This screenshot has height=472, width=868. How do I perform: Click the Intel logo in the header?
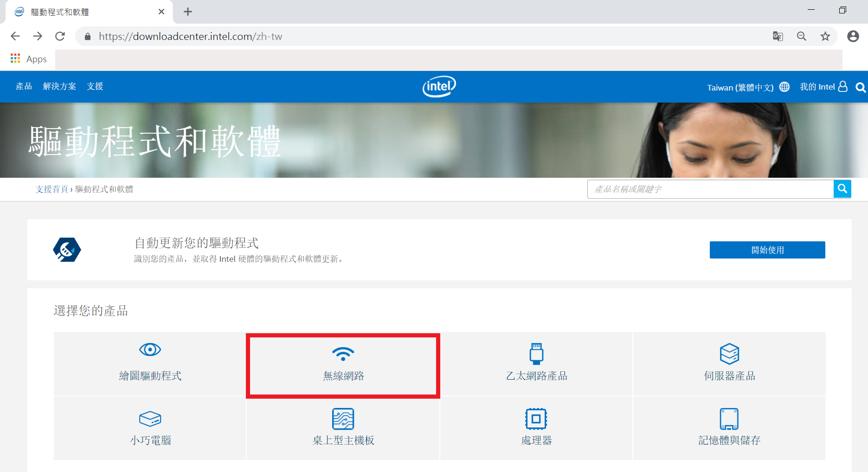(x=439, y=86)
